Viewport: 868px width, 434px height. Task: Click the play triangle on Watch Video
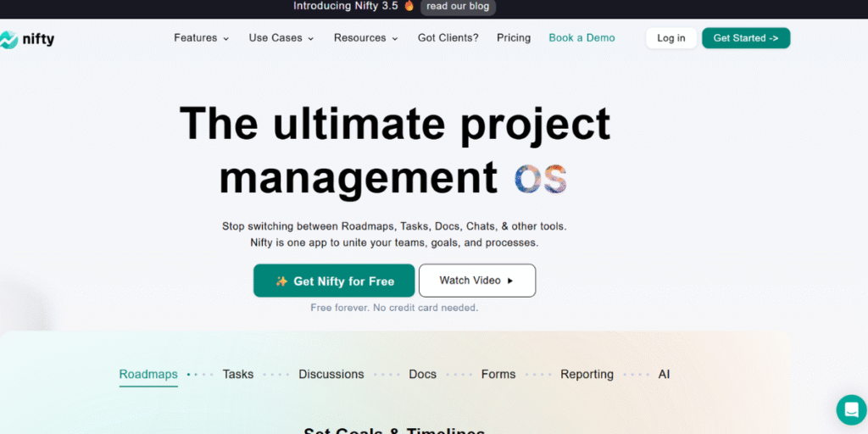tap(510, 281)
